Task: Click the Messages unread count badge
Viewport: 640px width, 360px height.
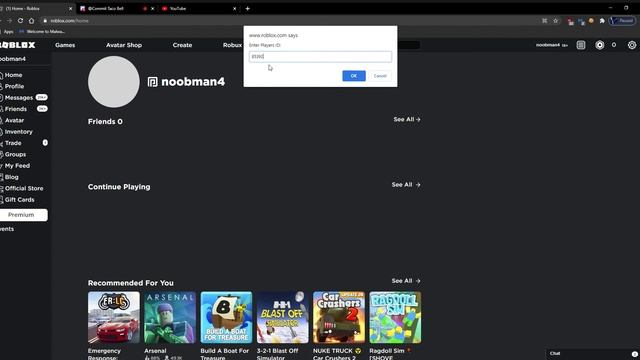Action: click(42, 98)
